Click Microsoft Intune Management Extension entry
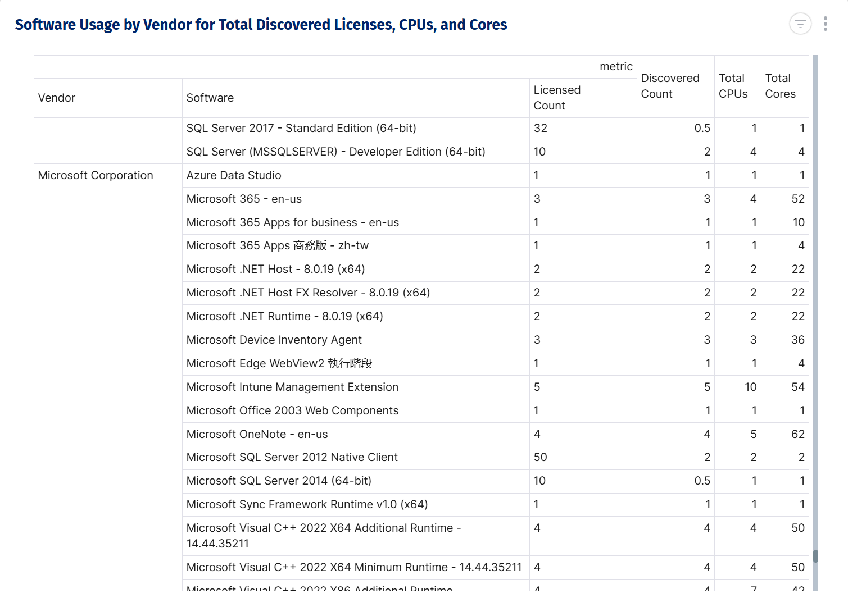This screenshot has height=616, width=848. [292, 387]
